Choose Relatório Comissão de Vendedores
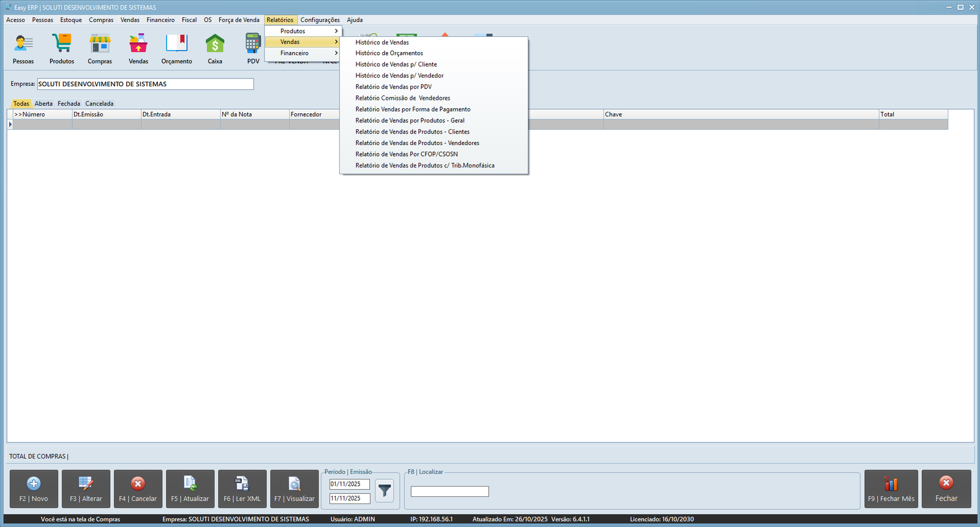Screen dimensions: 980x527 [x=402, y=98]
